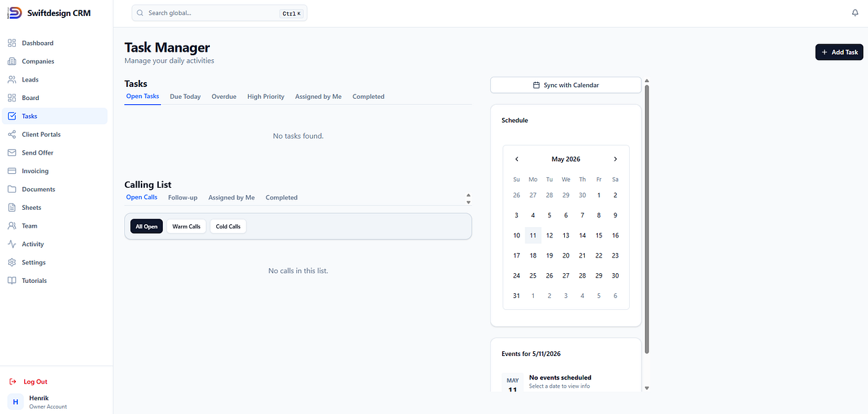This screenshot has width=868, height=414.
Task: Click the schedule panel scrollbar thumb
Action: coord(647,220)
